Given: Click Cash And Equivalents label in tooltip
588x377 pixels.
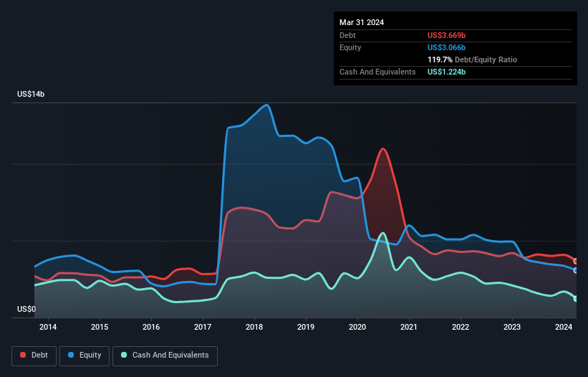Looking at the screenshot, I should pyautogui.click(x=377, y=72).
